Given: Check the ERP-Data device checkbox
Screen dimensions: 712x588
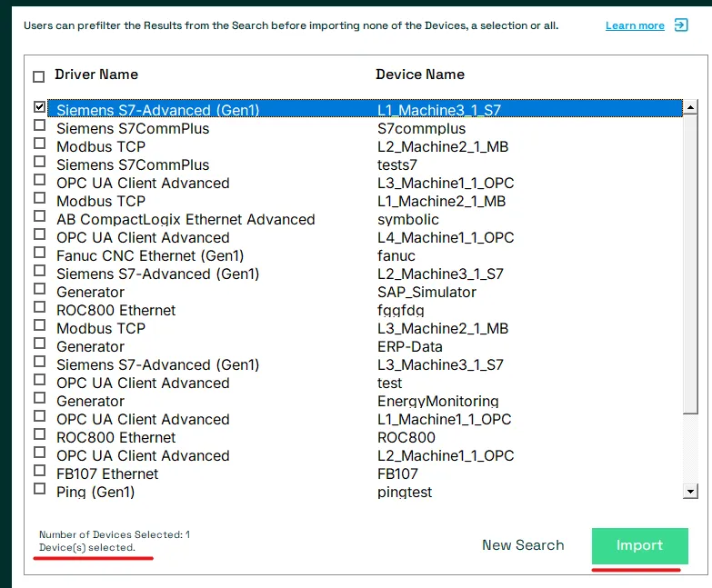Looking at the screenshot, I should tap(39, 343).
